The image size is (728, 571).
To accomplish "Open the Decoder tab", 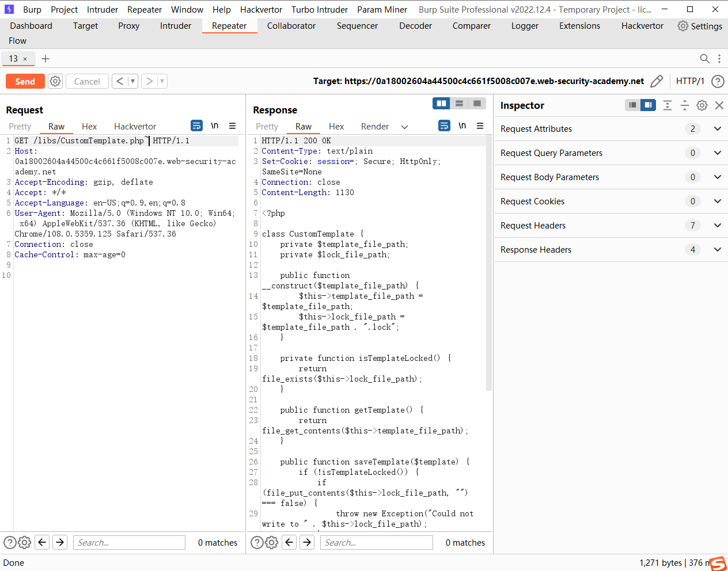I will click(x=415, y=26).
